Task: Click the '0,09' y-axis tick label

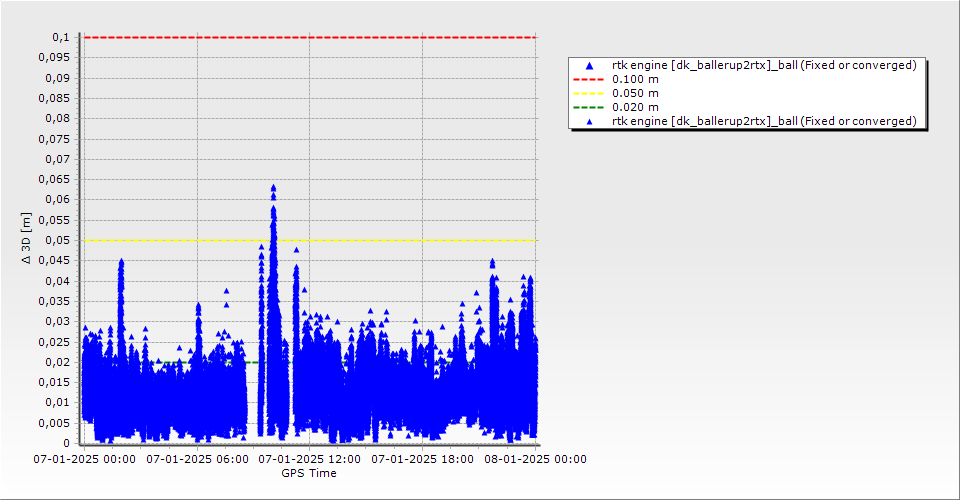Action: [x=58, y=78]
